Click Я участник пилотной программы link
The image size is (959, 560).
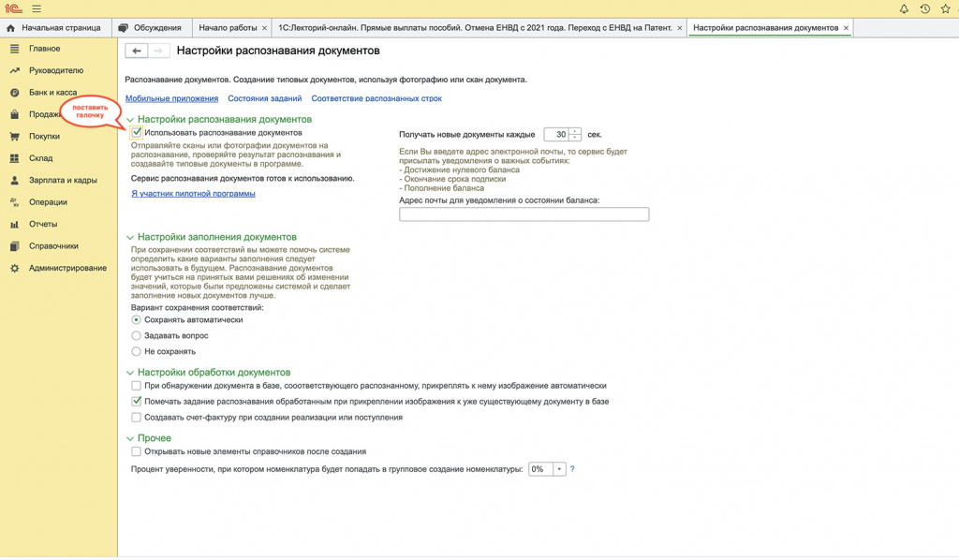pos(193,194)
